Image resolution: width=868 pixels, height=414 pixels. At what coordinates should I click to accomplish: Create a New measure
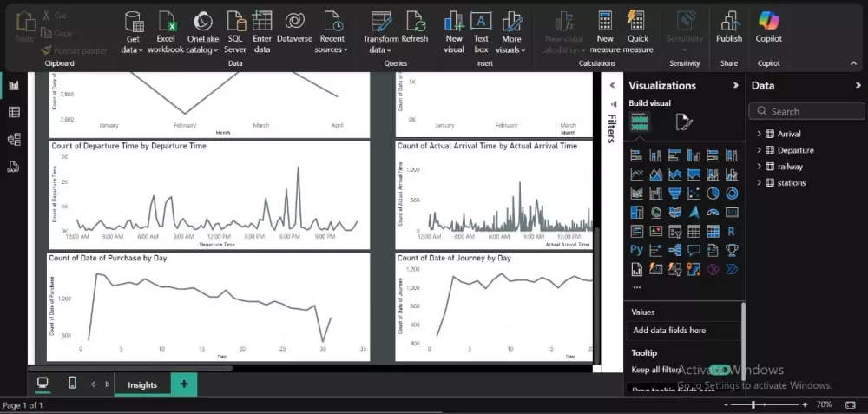605,33
